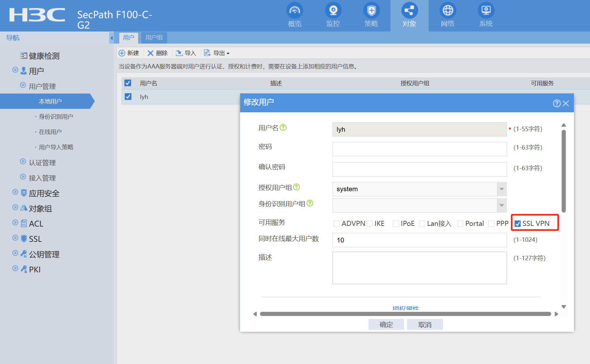Click the dialog vertical scrollbar thumb
590x364 pixels.
(564, 171)
